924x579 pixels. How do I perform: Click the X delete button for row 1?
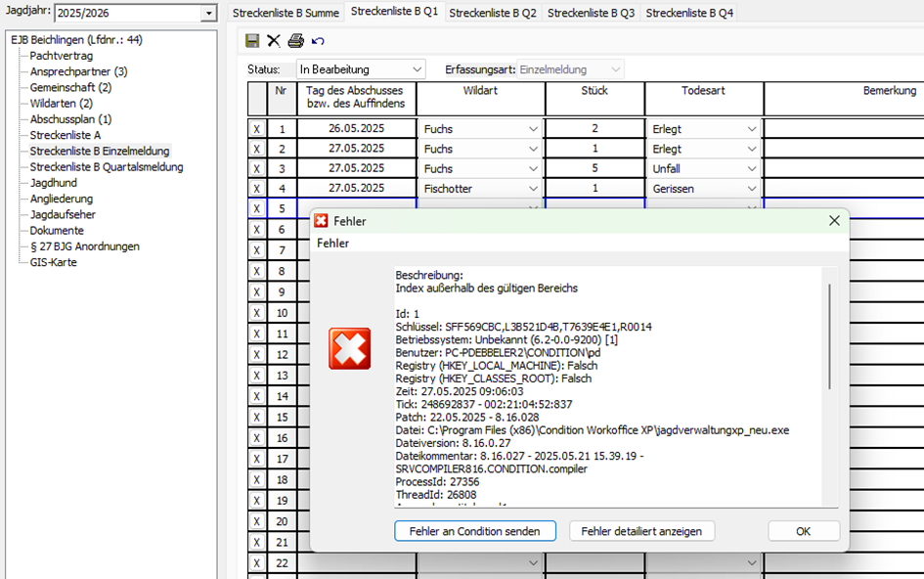(x=257, y=129)
